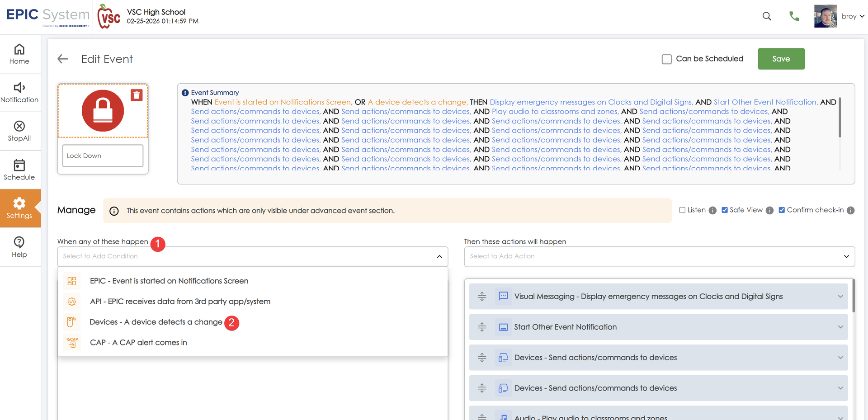Toggle the Listen checkbox

tap(682, 210)
